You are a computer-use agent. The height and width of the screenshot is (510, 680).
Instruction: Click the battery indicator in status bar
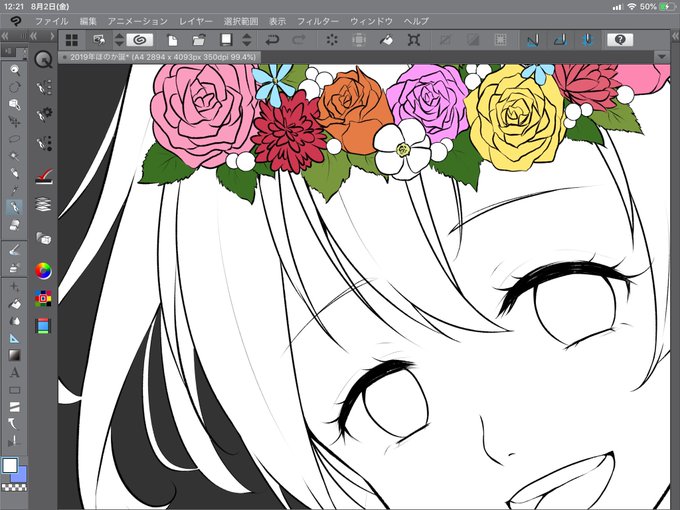click(x=667, y=7)
